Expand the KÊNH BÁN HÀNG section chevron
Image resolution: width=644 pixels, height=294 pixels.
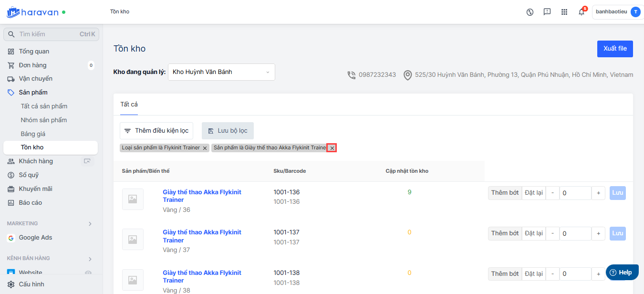pos(90,259)
